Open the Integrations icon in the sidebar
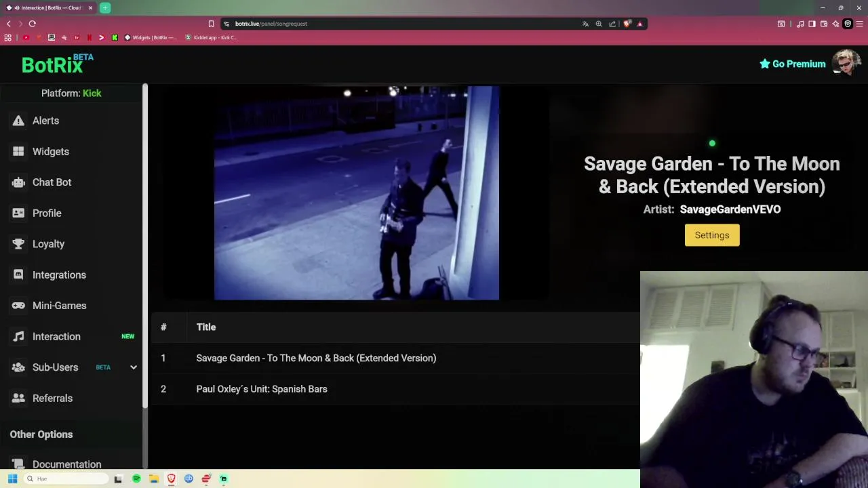 point(18,274)
